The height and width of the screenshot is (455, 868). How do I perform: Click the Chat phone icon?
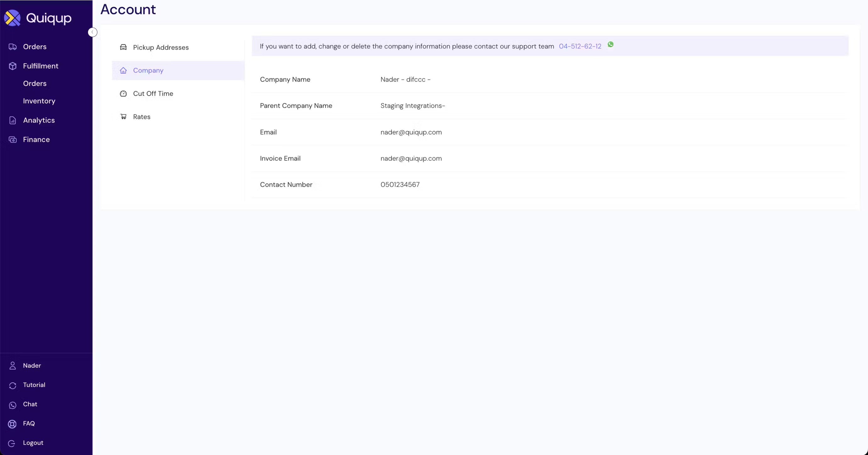click(x=13, y=405)
